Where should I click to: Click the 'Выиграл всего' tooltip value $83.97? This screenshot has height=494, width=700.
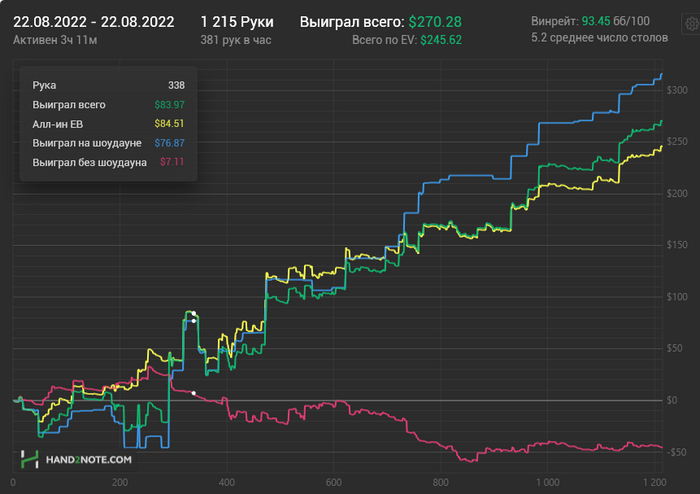pos(169,105)
